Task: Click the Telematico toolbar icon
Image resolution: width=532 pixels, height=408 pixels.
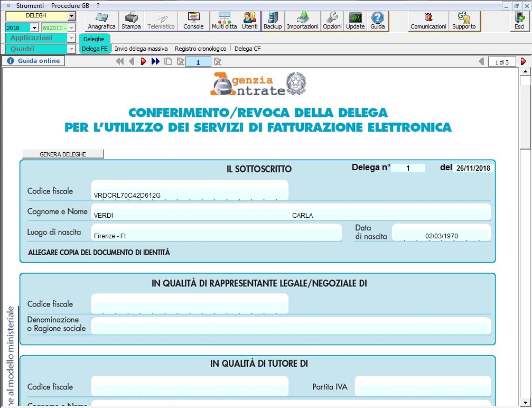Action: [161, 21]
